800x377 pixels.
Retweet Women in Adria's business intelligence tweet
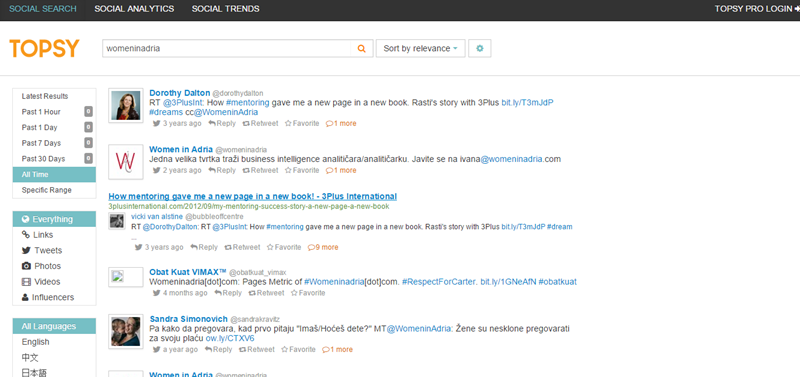point(260,170)
